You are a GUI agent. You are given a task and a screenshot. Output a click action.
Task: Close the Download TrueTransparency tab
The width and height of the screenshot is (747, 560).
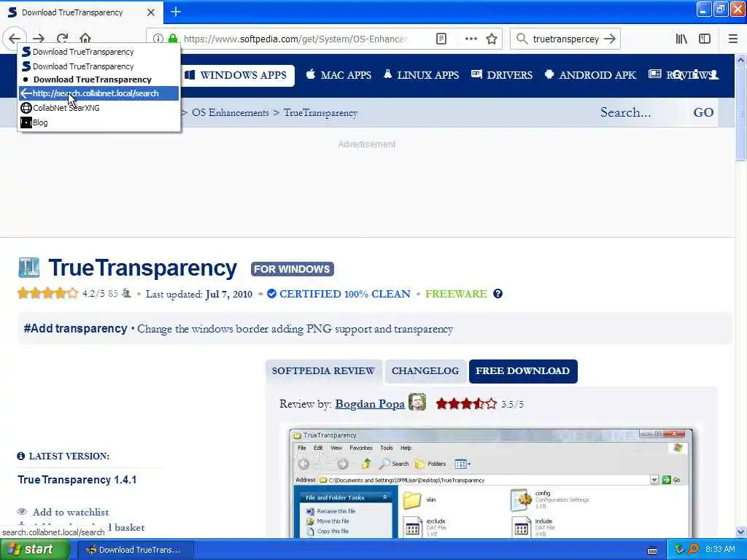150,12
